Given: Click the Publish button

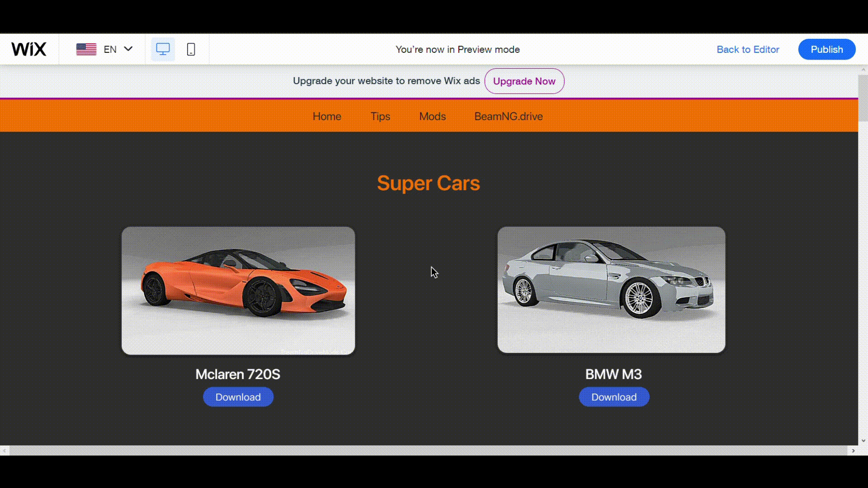Looking at the screenshot, I should 827,49.
